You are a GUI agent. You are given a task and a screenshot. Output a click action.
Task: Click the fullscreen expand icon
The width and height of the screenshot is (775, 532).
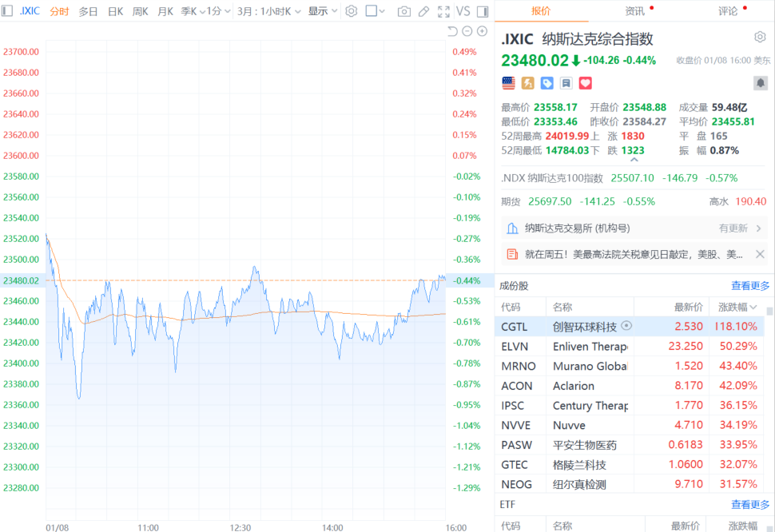pos(443,11)
